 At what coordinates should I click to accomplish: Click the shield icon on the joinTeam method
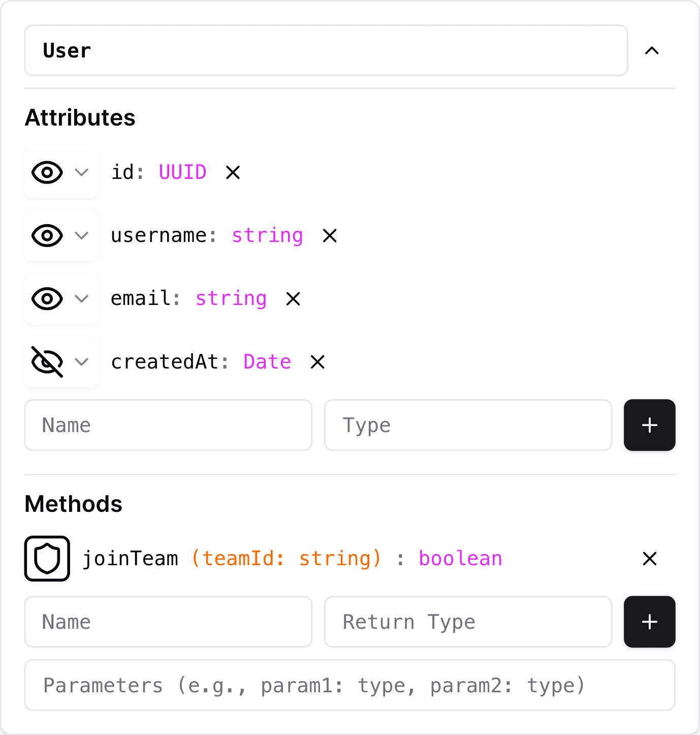47,559
